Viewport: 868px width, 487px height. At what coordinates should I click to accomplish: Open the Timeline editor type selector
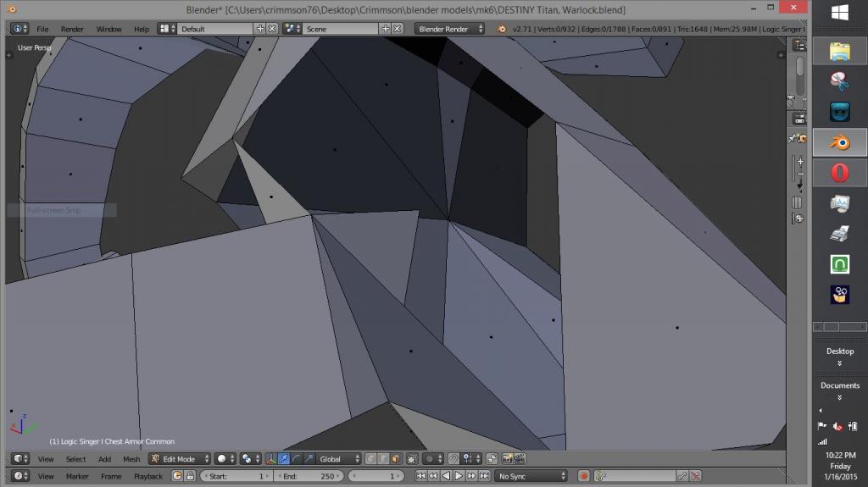pos(20,476)
